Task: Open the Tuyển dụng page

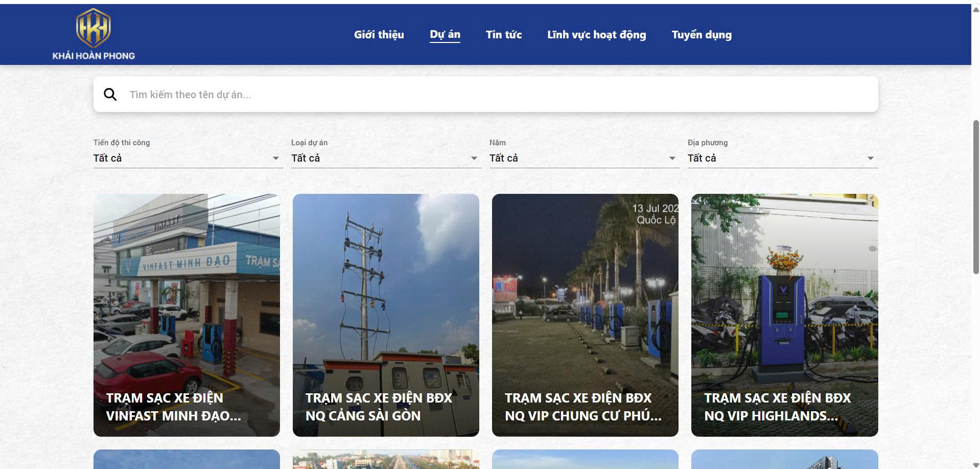Action: point(702,35)
